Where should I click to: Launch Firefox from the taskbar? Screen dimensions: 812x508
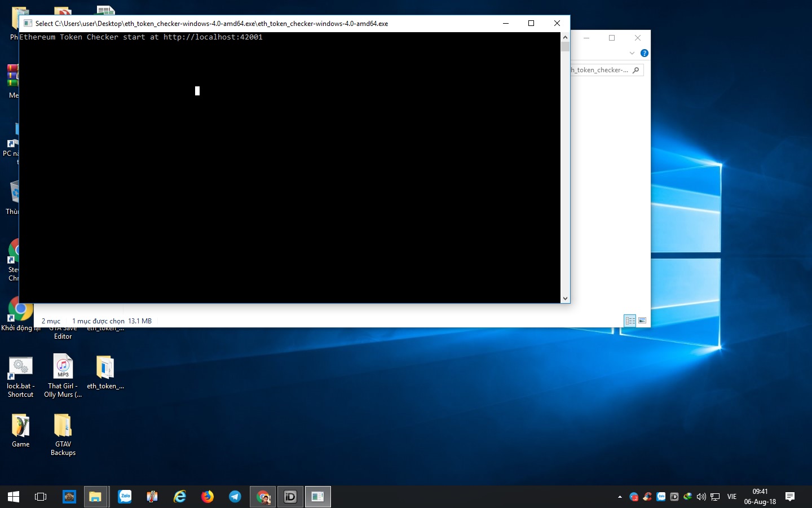click(x=208, y=497)
